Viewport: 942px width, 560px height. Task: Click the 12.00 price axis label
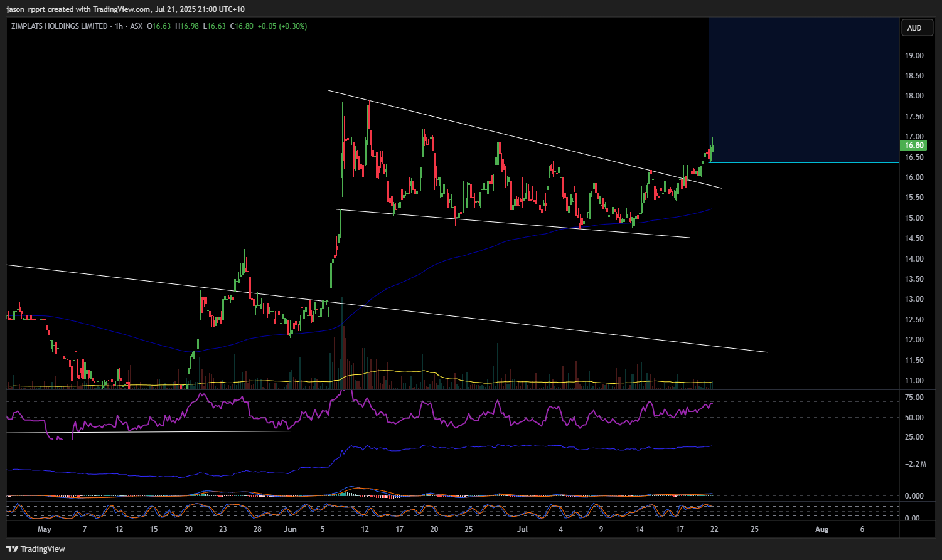[914, 340]
